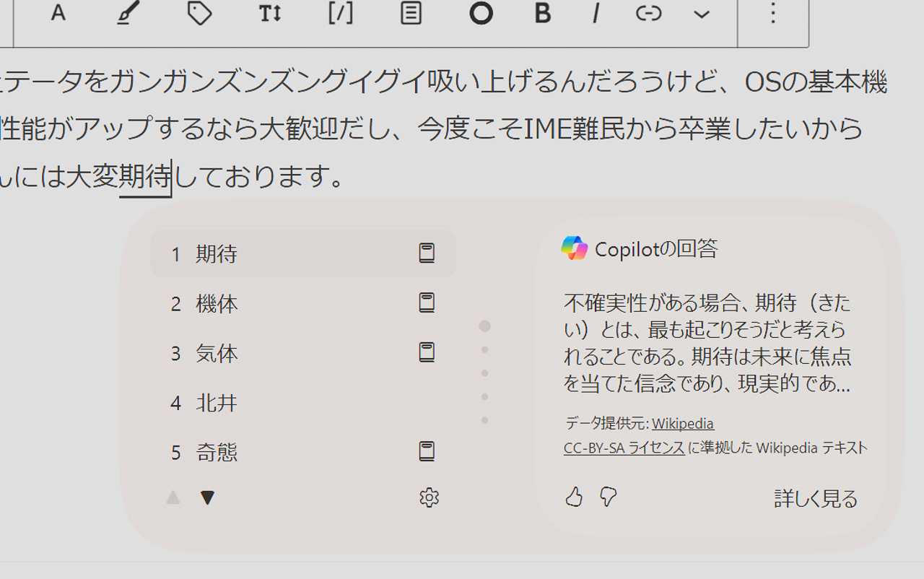Show dictionary info for 機体

[427, 302]
